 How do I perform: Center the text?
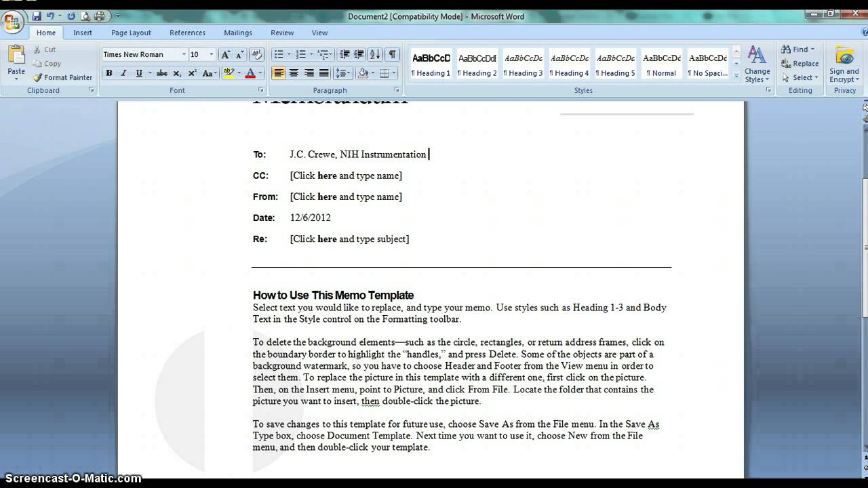(294, 73)
